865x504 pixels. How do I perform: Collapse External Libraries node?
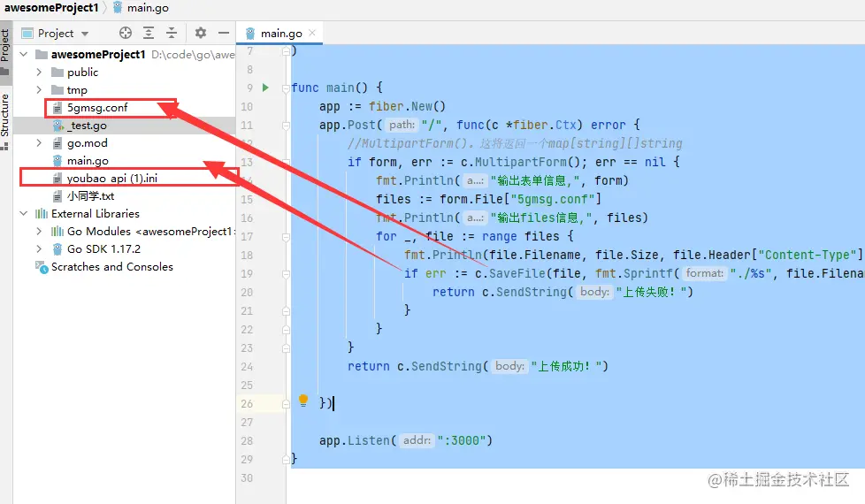24,213
